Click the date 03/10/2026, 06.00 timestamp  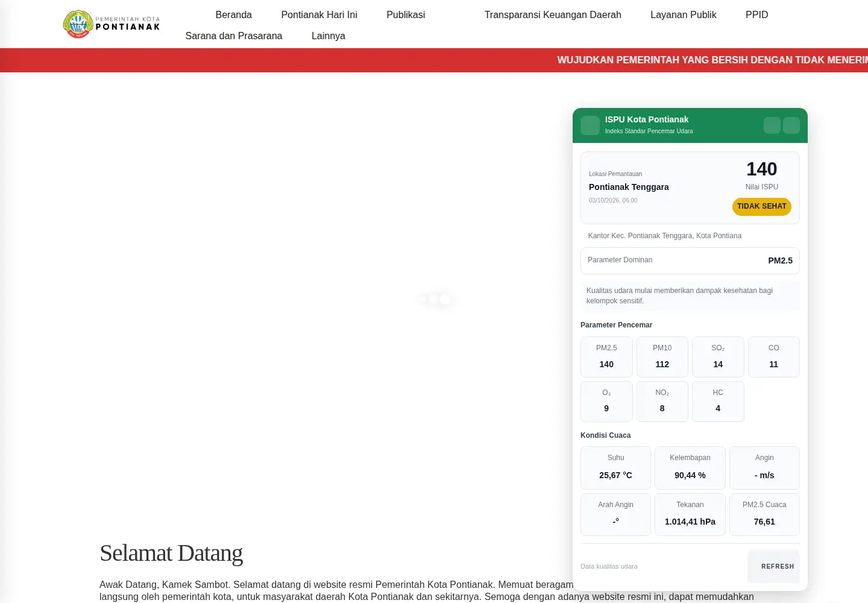click(x=613, y=200)
